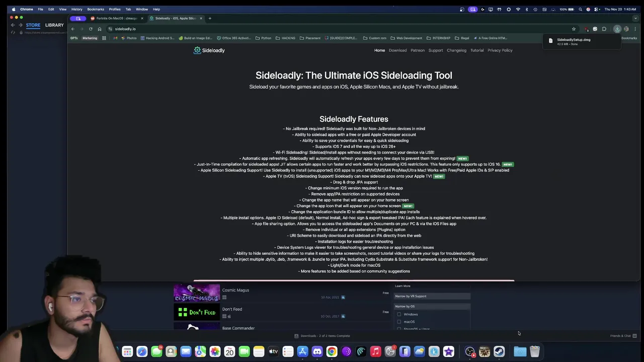Viewport: 644px width, 362px height.
Task: Open Messages from the Dock
Action: tap(156, 352)
